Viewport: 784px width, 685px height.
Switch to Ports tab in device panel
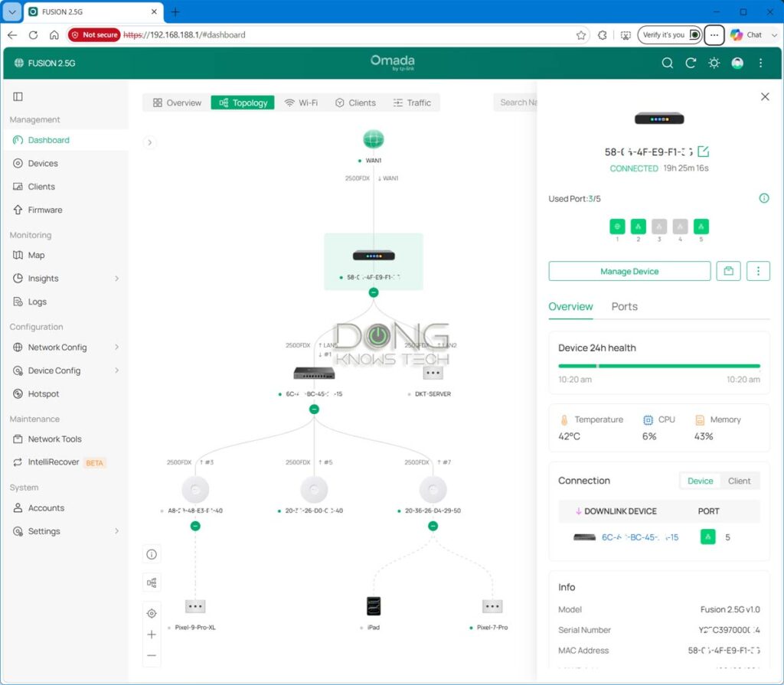pos(625,306)
